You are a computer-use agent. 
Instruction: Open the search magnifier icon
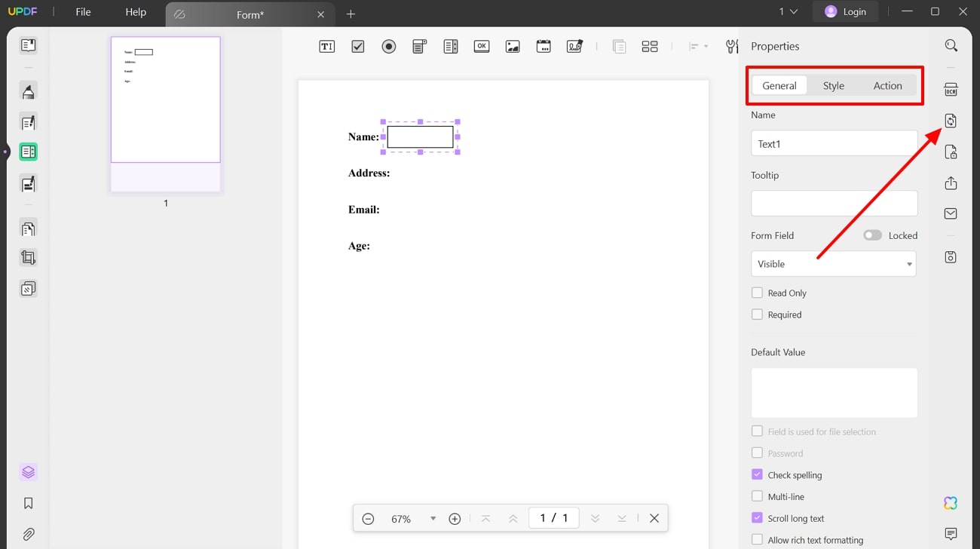951,46
